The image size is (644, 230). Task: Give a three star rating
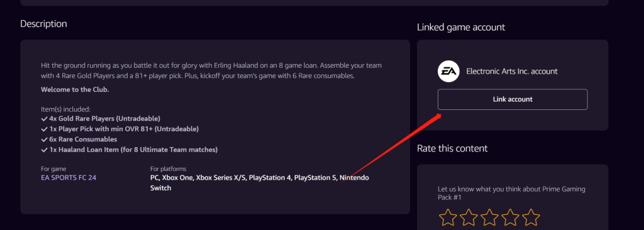489,217
